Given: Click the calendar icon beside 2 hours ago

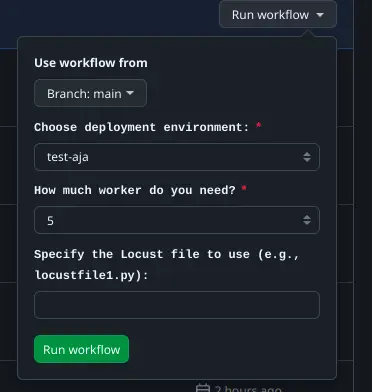Looking at the screenshot, I should point(203,389).
